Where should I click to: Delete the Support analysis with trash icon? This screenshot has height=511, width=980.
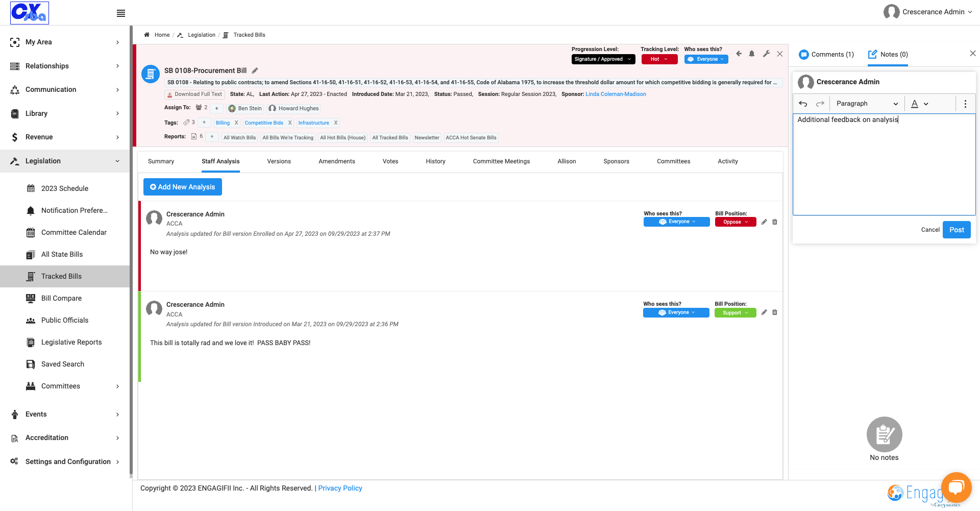click(775, 312)
